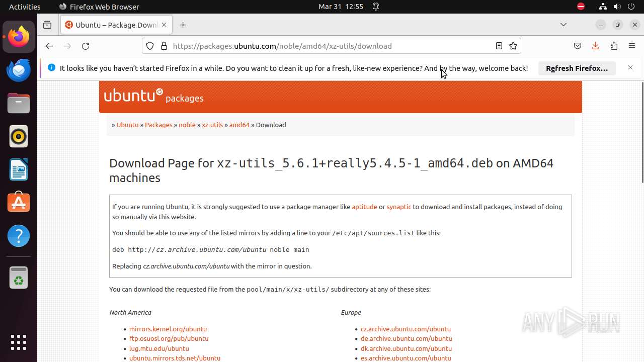Viewport: 644px width, 362px height.
Task: Download from ubuntu.mirrors.tds.net mirror
Action: click(x=175, y=358)
